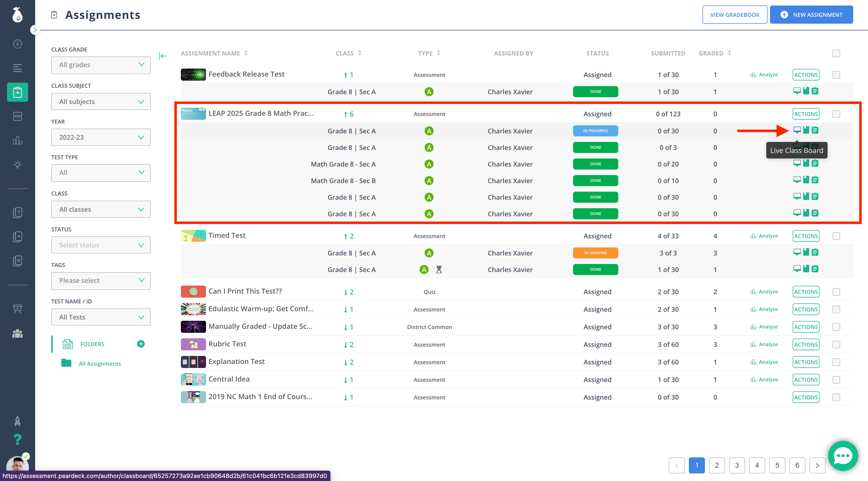Select the All Assignments folder
The image size is (868, 481).
coord(100,364)
